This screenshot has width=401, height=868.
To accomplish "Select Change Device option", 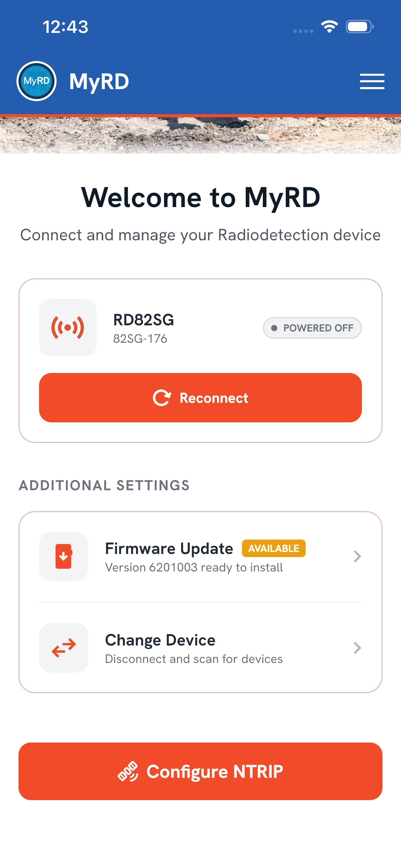I will pyautogui.click(x=200, y=648).
